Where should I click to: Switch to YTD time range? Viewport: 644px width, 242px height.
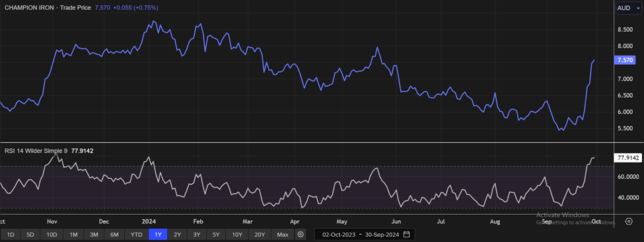[x=136, y=235]
